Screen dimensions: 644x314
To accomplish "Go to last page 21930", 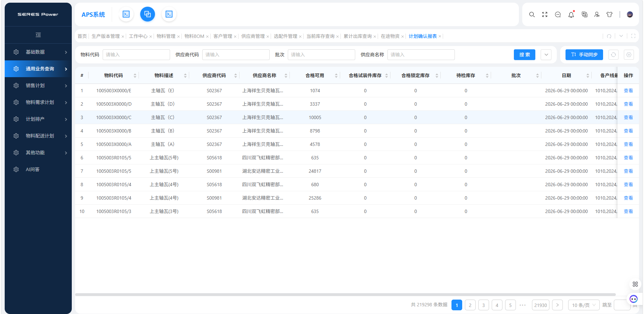I will point(541,305).
